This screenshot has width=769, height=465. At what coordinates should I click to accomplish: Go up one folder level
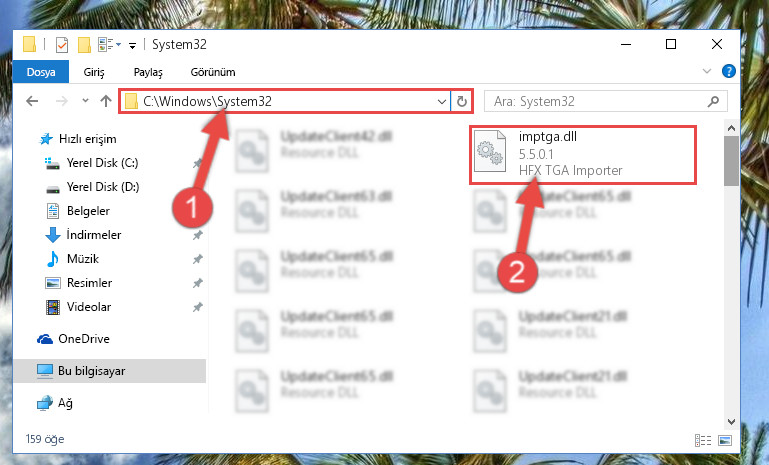point(106,101)
